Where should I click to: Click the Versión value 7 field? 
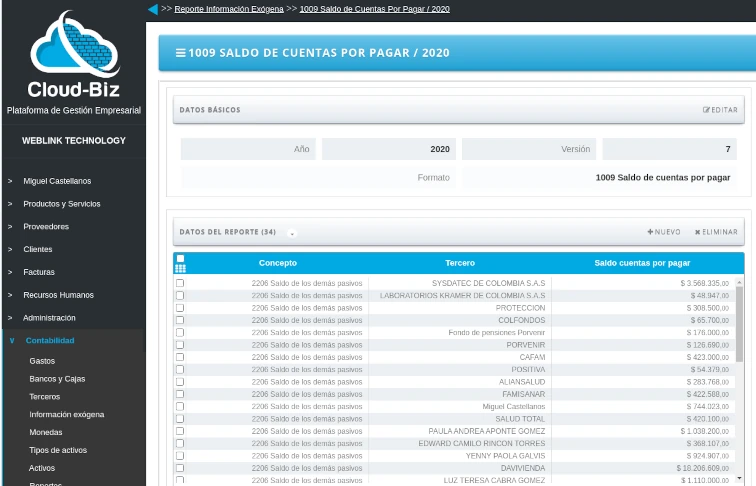pyautogui.click(x=669, y=149)
